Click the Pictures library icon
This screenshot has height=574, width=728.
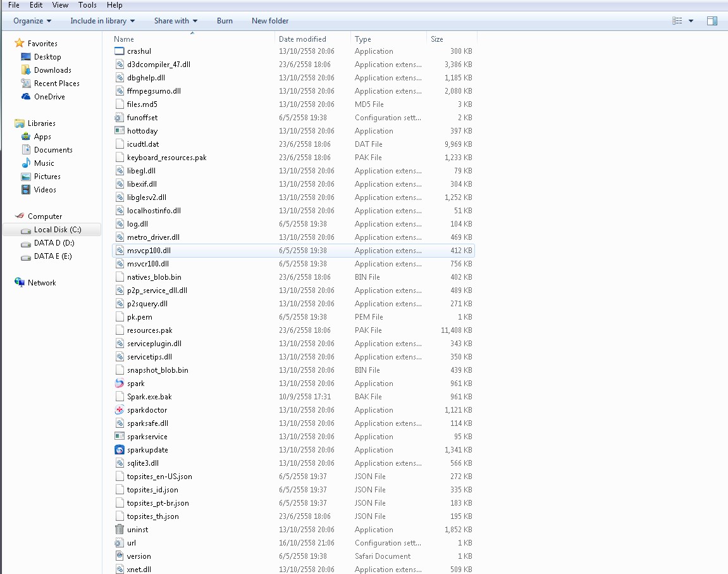(x=26, y=177)
